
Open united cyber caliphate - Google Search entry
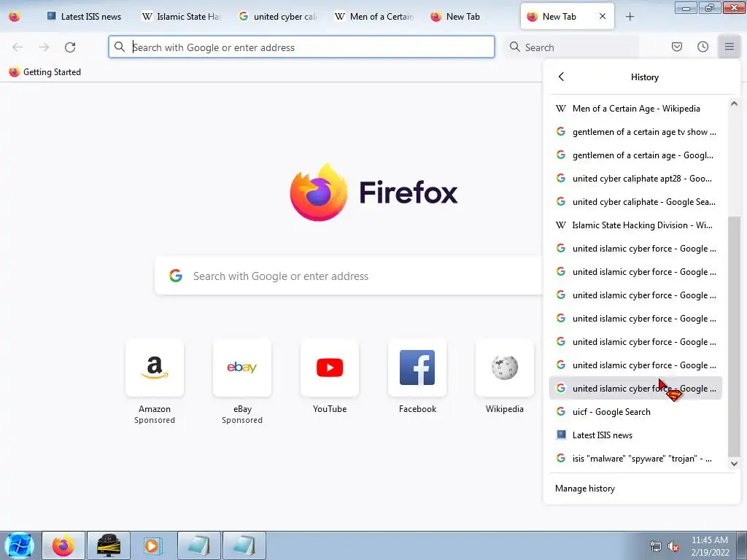point(635,202)
